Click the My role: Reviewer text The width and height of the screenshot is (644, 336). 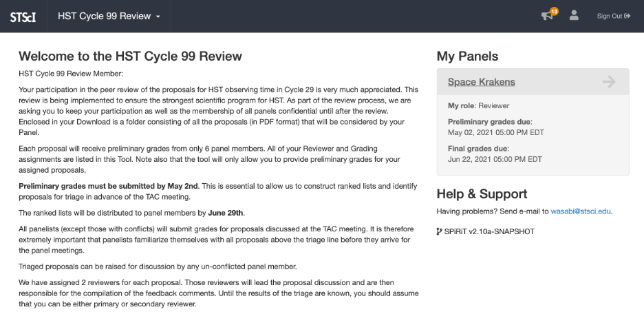coord(479,106)
